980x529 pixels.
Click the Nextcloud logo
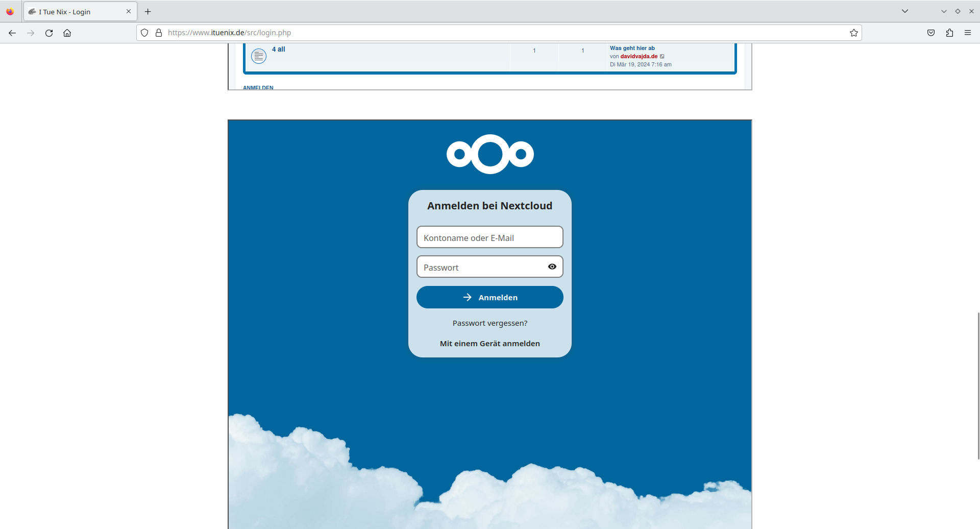490,154
